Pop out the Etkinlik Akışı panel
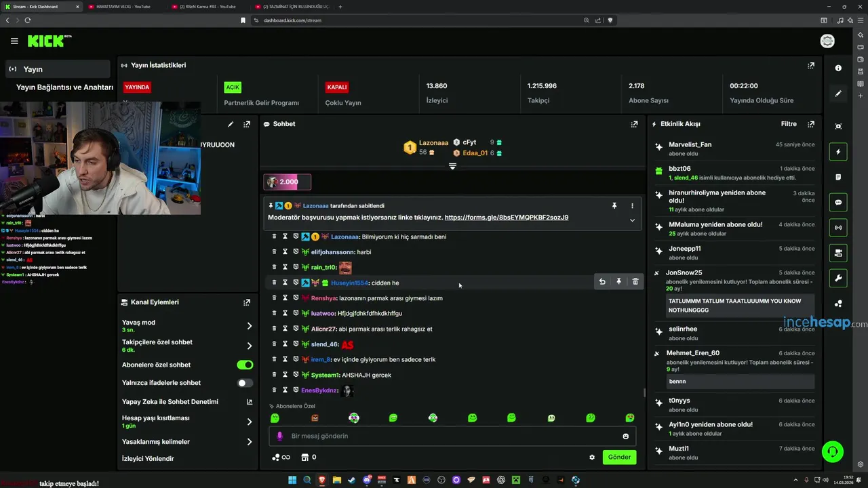 click(811, 124)
